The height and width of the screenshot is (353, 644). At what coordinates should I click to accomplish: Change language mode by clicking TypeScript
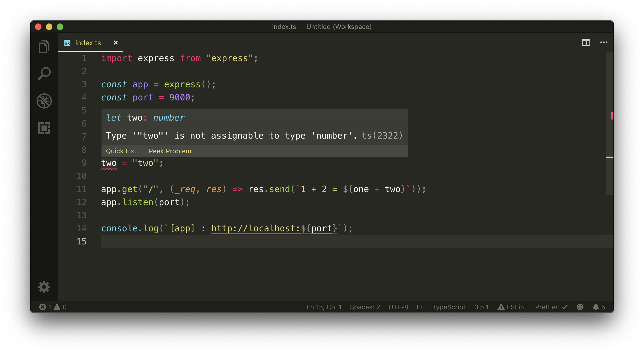click(449, 307)
